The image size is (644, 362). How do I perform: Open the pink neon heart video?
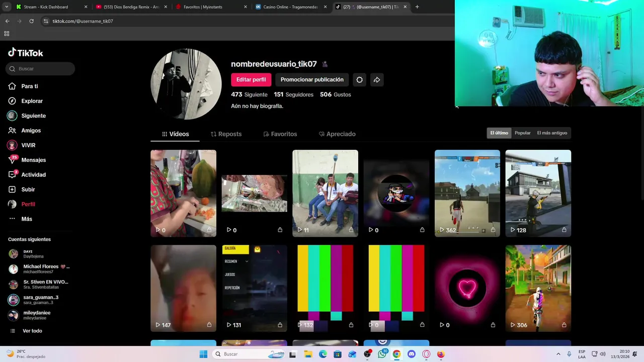pos(467,288)
